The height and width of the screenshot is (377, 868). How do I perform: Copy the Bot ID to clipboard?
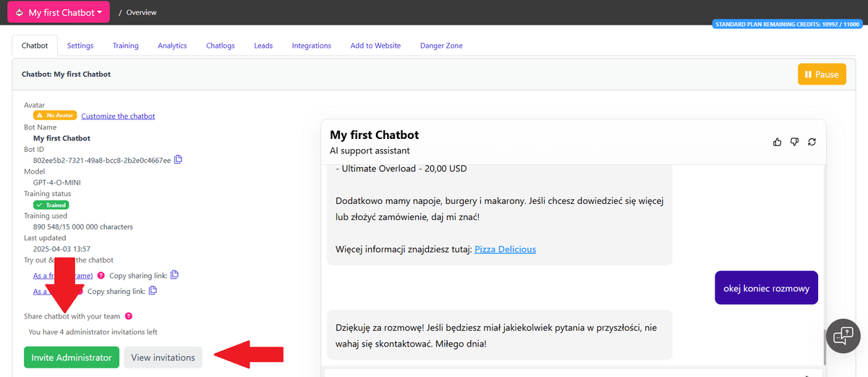pos(178,160)
